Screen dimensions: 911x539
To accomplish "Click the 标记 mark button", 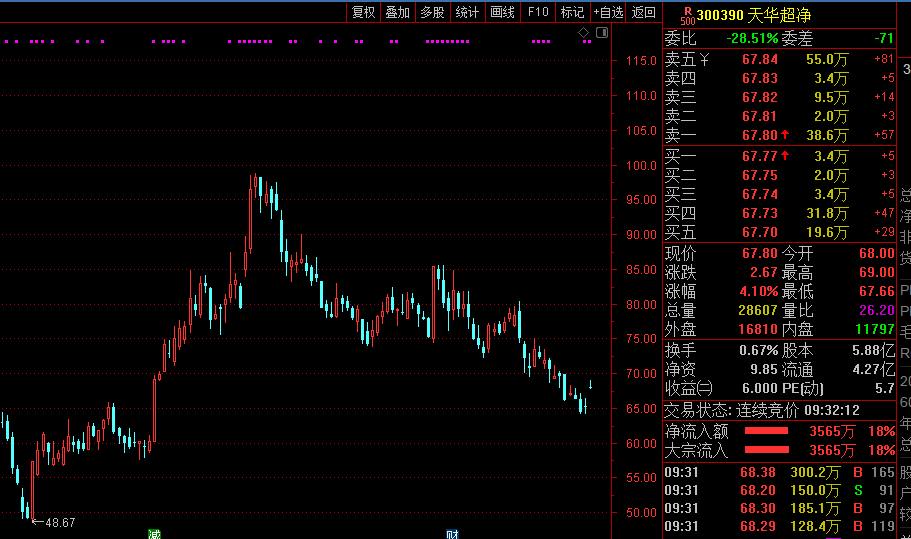I will tap(572, 12).
